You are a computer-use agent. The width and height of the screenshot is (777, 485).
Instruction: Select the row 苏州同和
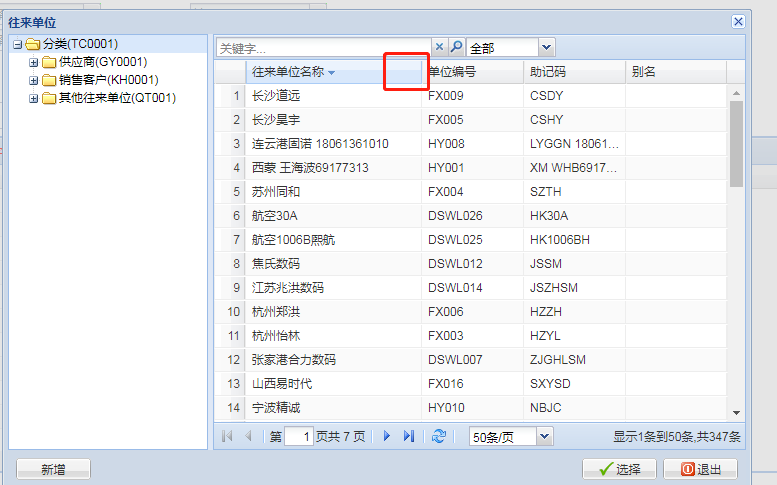click(471, 192)
